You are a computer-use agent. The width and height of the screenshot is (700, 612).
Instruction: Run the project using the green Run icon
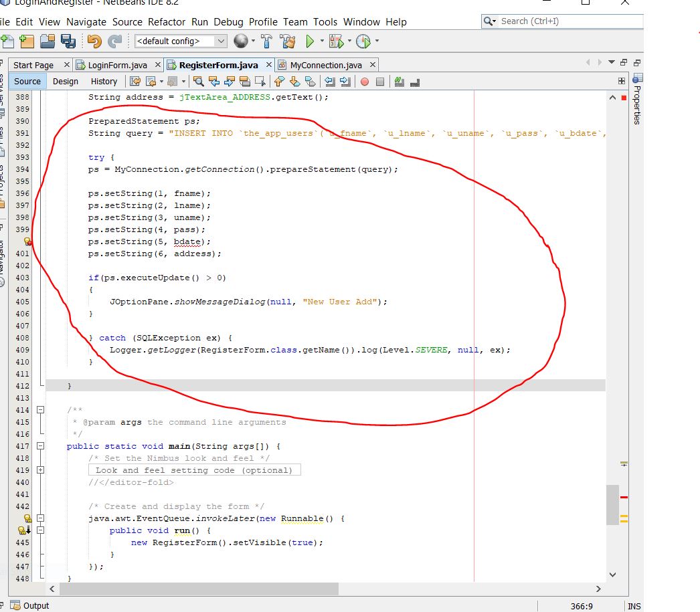pyautogui.click(x=310, y=41)
